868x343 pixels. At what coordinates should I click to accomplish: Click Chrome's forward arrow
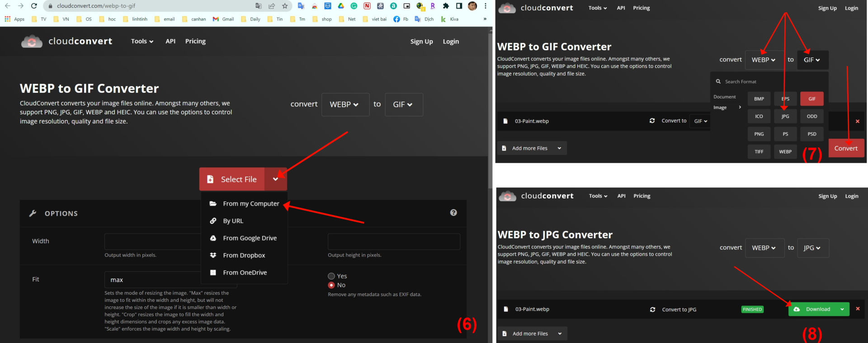point(21,6)
